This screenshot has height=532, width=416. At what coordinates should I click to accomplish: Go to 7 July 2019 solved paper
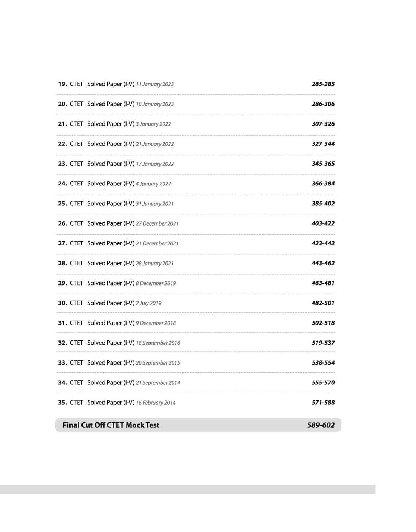coord(196,303)
